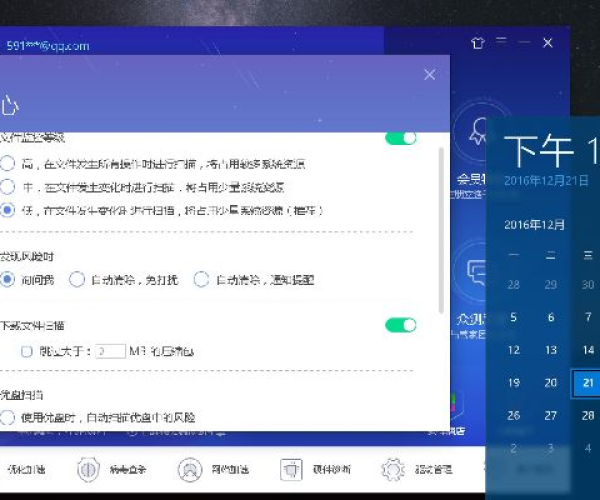Open the label beside the shield icon
Screen dimensions: 600x500
tap(128, 469)
